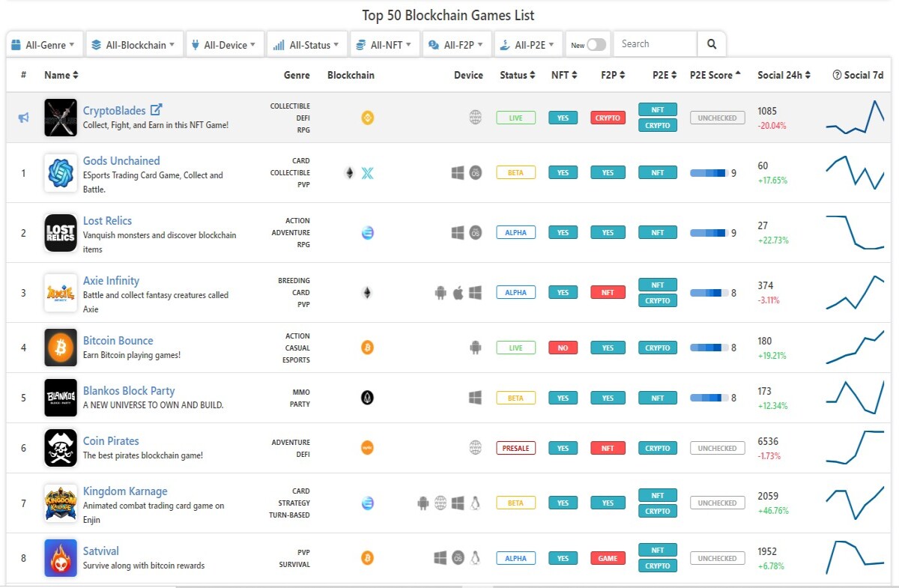Screen dimensions: 899x588
Task: Click the Binance blockchain icon for CryptoBlades
Action: (x=367, y=118)
